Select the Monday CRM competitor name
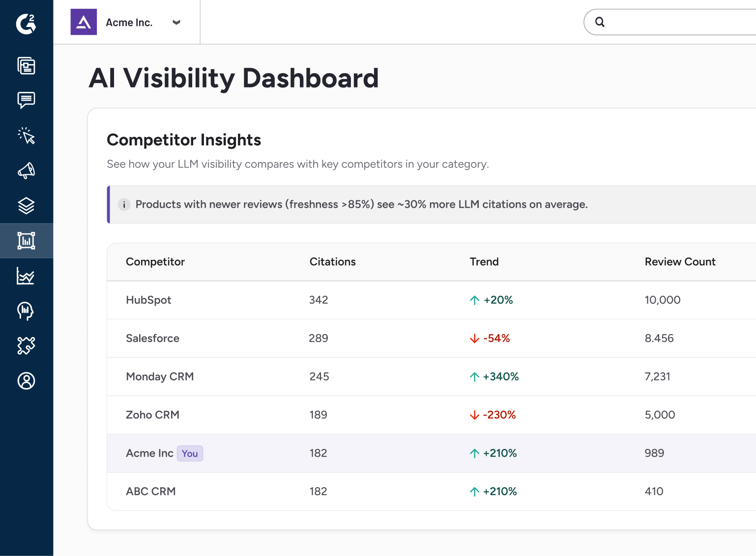The width and height of the screenshot is (756, 556). pos(160,377)
